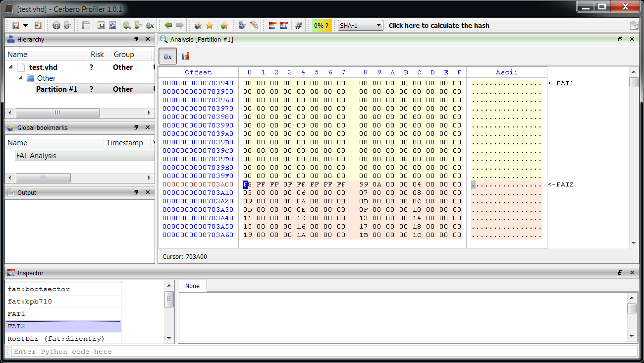
Task: Click the red-blue bars layout icon
Action: [272, 25]
